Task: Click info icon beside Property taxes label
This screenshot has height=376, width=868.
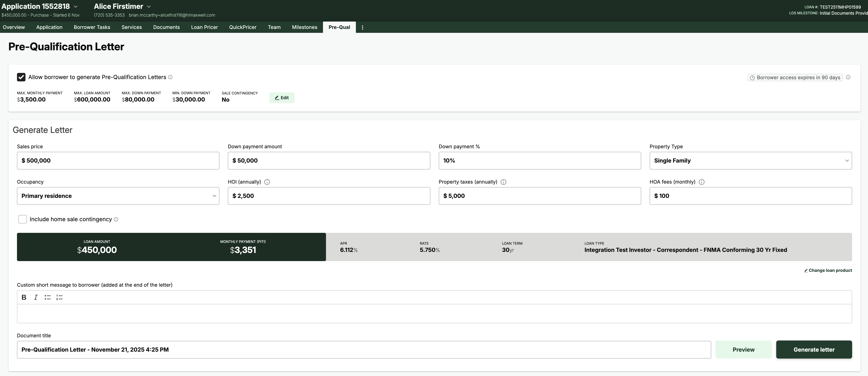Action: pos(503,182)
